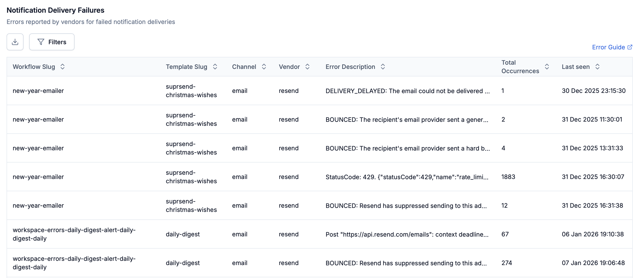Sort by Workflow Slug column arrows
Viewport: 644px width, 278px height.
click(x=63, y=67)
